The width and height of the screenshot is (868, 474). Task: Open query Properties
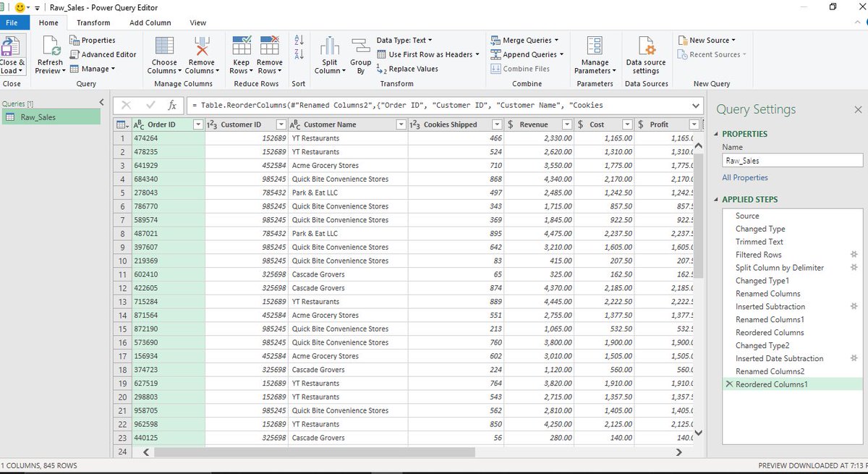[x=92, y=41]
